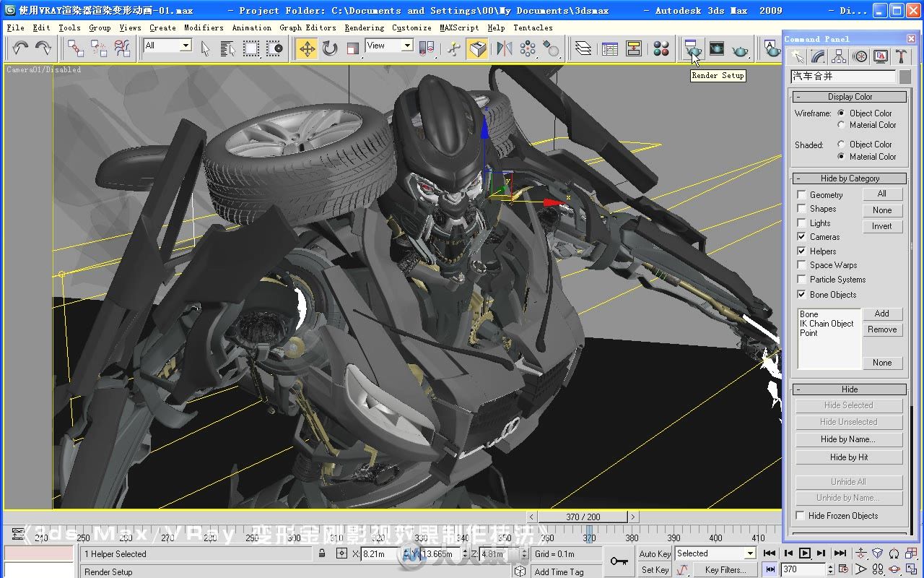Check the Shapes hide checkbox
This screenshot has width=924, height=578.
tap(801, 209)
